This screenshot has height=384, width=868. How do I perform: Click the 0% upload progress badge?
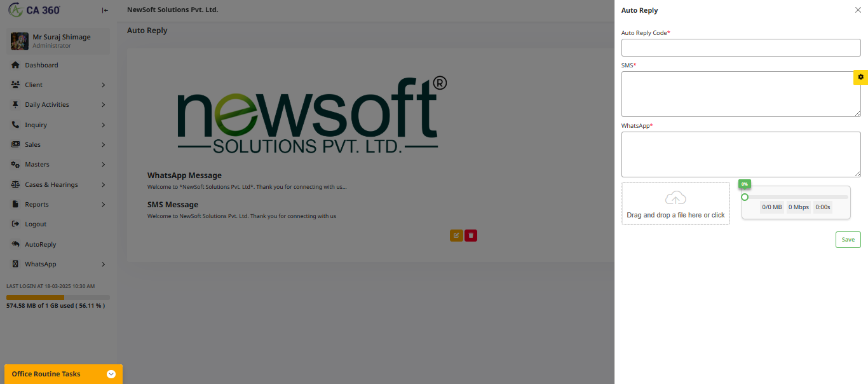[744, 184]
